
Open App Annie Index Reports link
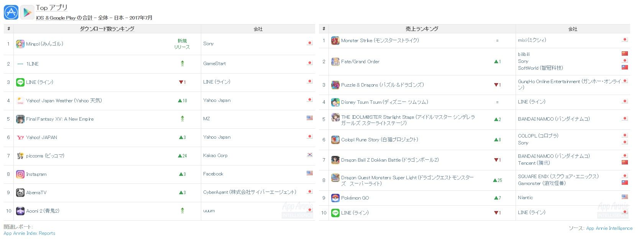(x=30, y=233)
